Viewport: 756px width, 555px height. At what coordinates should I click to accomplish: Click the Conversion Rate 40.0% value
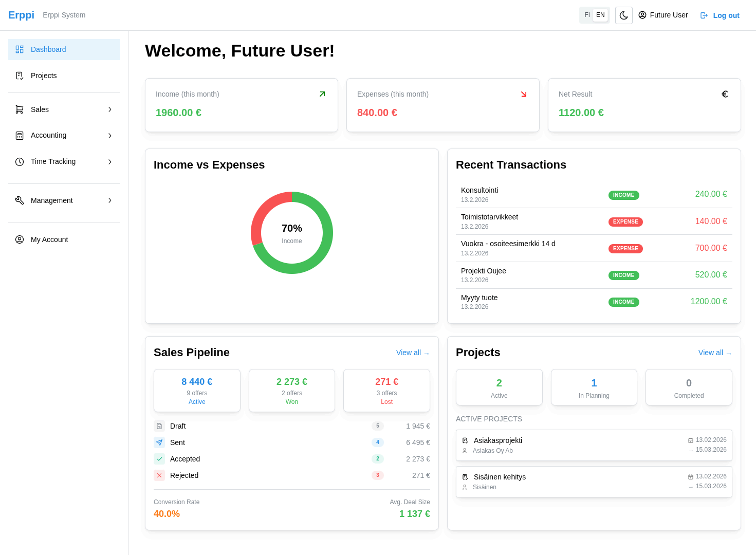tap(167, 514)
